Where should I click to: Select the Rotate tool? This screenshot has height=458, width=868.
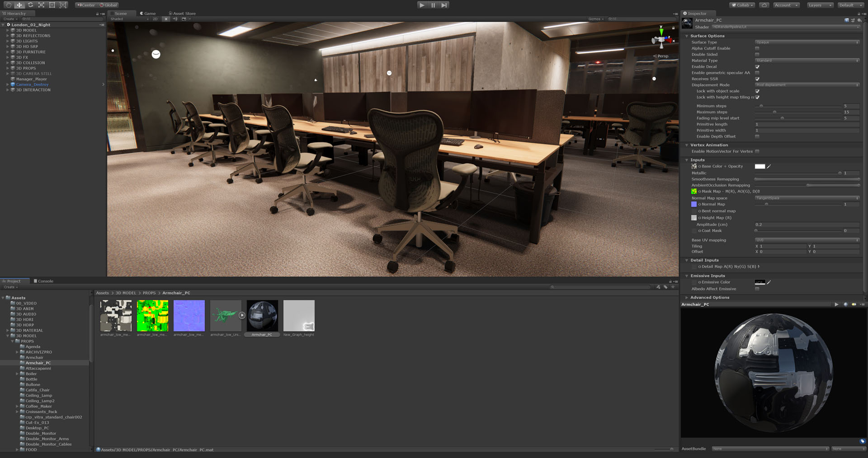30,5
